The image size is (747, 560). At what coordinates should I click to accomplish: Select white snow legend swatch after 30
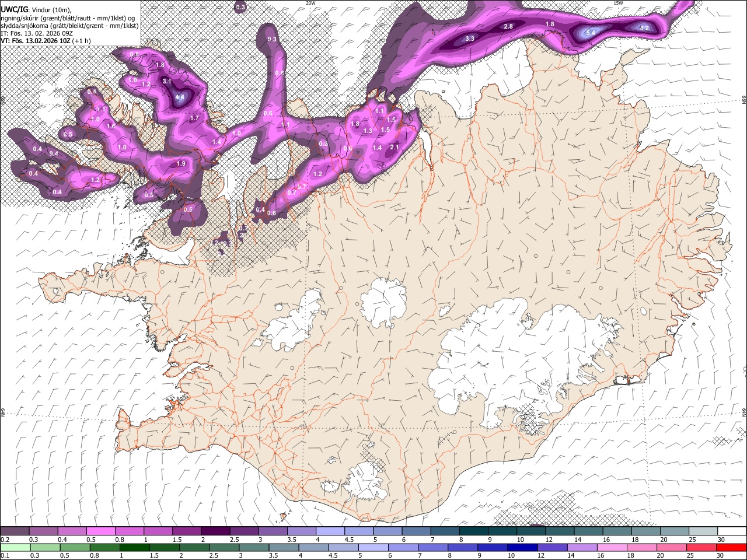[x=732, y=531]
